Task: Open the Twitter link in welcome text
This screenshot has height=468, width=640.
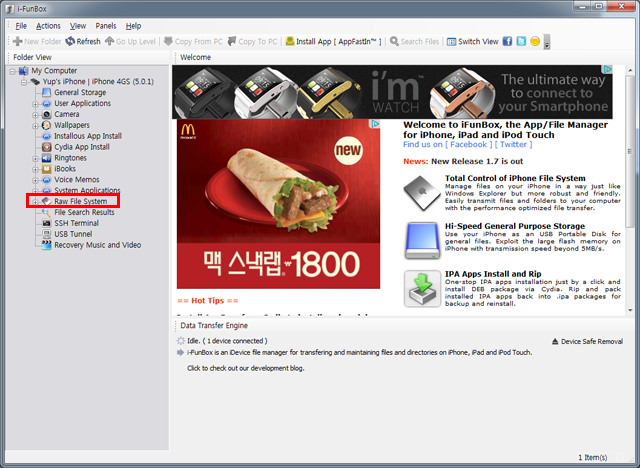Action: [513, 144]
